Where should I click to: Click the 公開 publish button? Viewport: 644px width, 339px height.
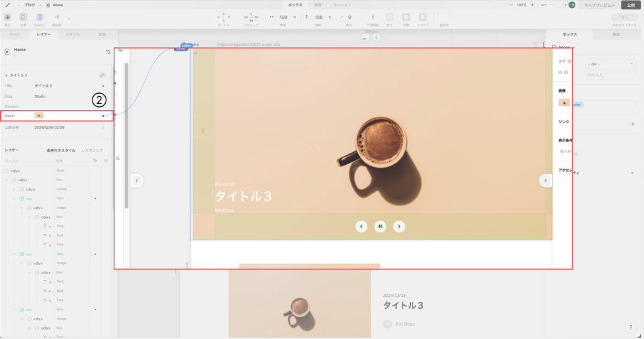(x=631, y=5)
